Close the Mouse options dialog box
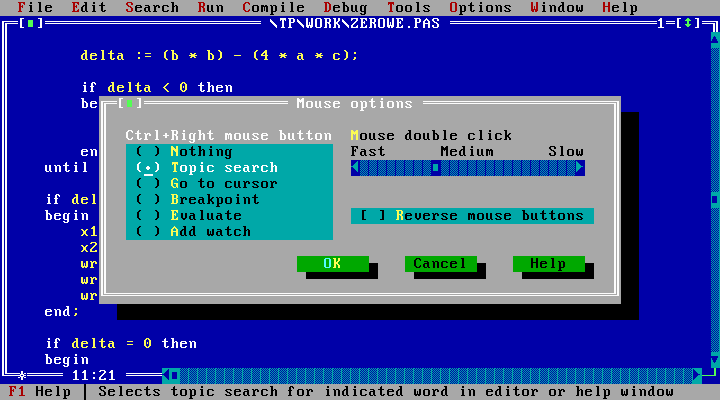 click(128, 103)
